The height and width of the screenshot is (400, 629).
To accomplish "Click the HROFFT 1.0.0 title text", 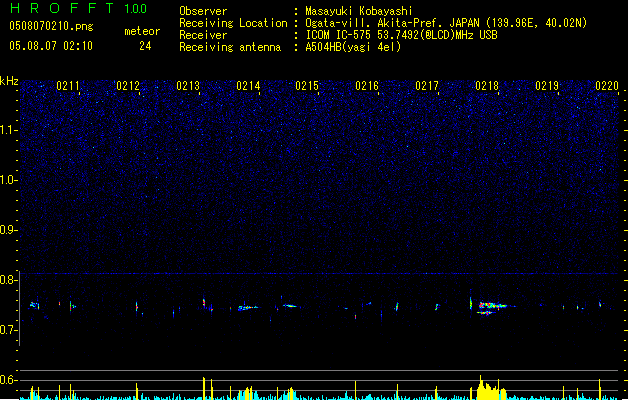I will point(79,8).
